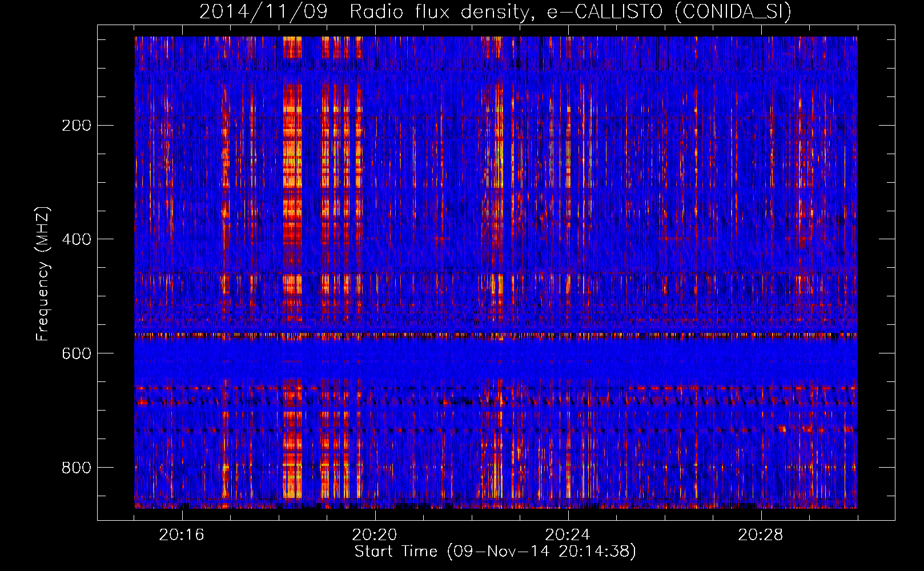The height and width of the screenshot is (571, 924).
Task: Click the 20:20 time tick label
Action: pos(375,535)
